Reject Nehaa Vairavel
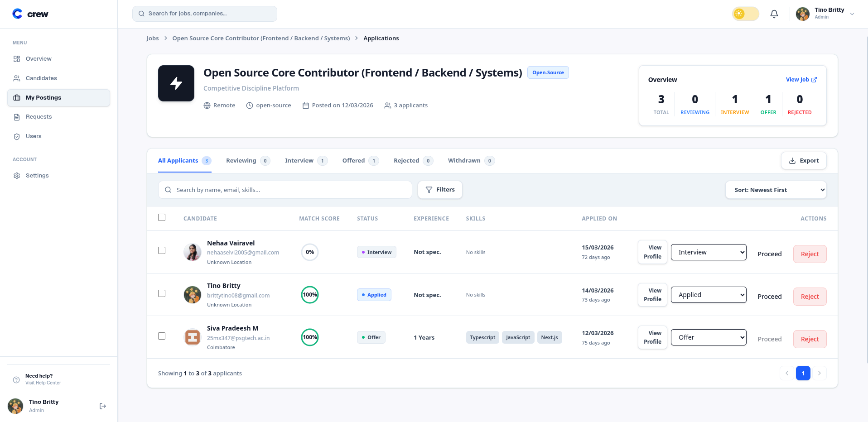 click(810, 254)
